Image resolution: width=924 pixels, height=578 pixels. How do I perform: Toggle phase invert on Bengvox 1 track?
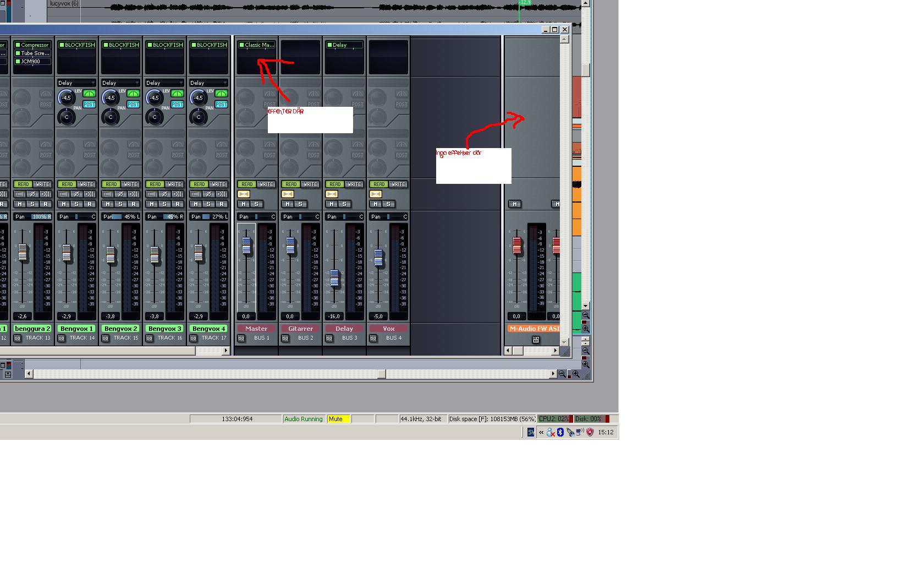(x=76, y=194)
